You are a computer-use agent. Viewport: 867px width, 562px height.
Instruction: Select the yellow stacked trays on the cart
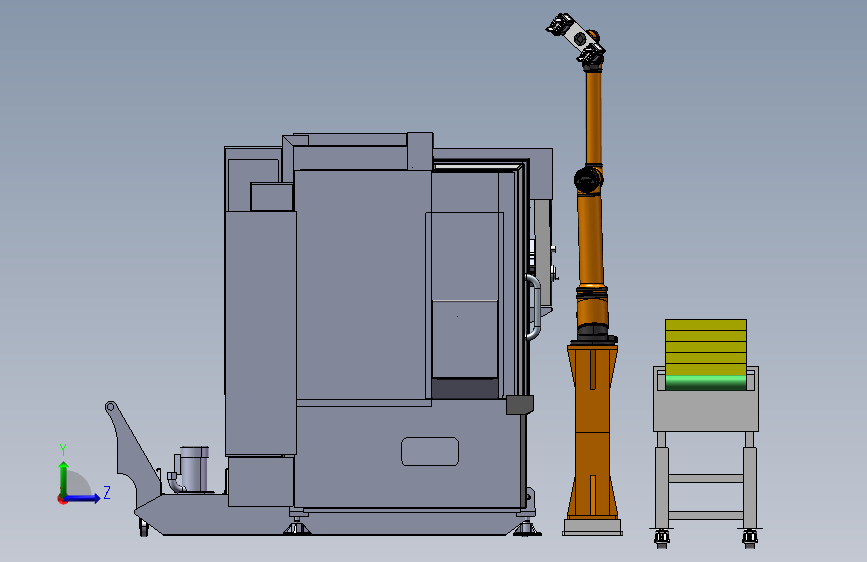(x=706, y=347)
